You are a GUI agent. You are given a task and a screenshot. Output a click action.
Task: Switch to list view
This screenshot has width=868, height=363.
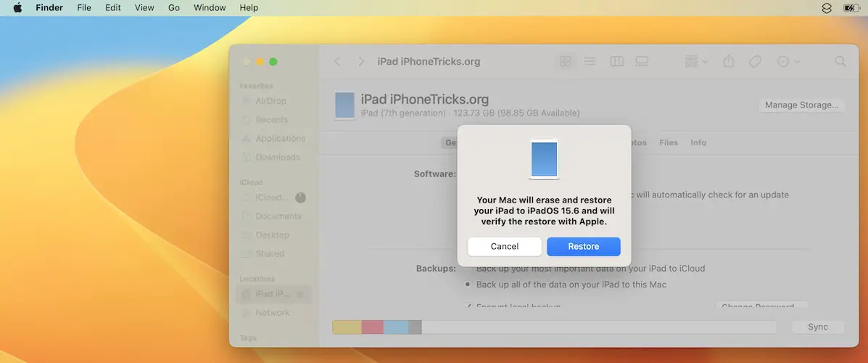[590, 62]
